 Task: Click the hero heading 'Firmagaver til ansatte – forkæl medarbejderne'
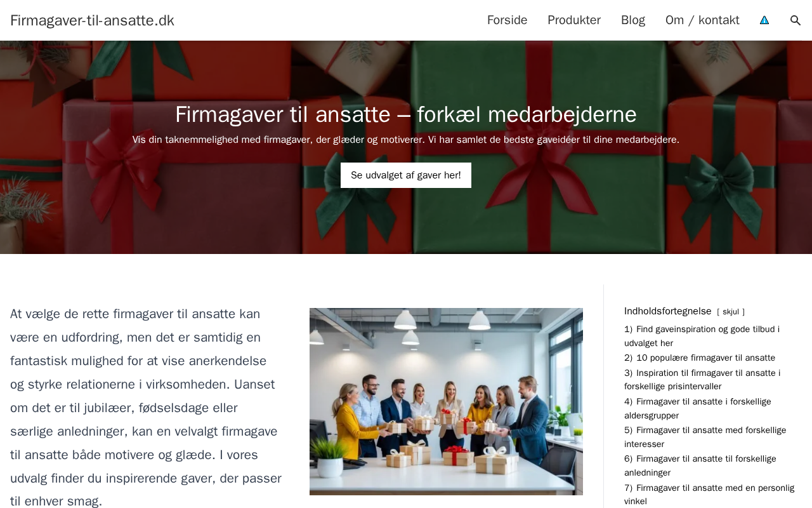click(x=406, y=114)
